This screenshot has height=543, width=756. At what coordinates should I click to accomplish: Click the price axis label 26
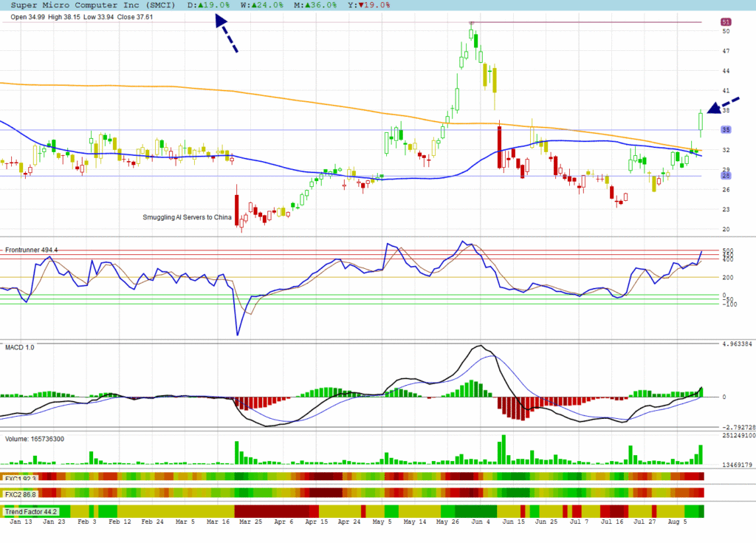(x=726, y=190)
